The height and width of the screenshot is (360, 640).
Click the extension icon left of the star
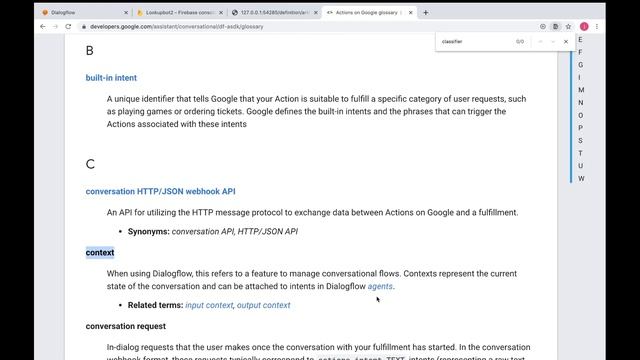pos(556,27)
